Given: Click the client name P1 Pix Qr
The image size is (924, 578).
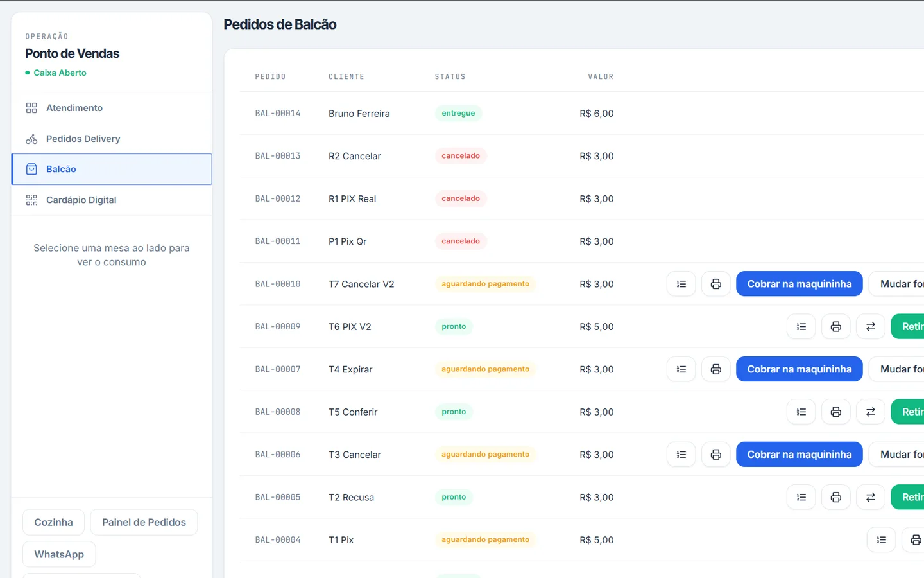Looking at the screenshot, I should (x=348, y=241).
